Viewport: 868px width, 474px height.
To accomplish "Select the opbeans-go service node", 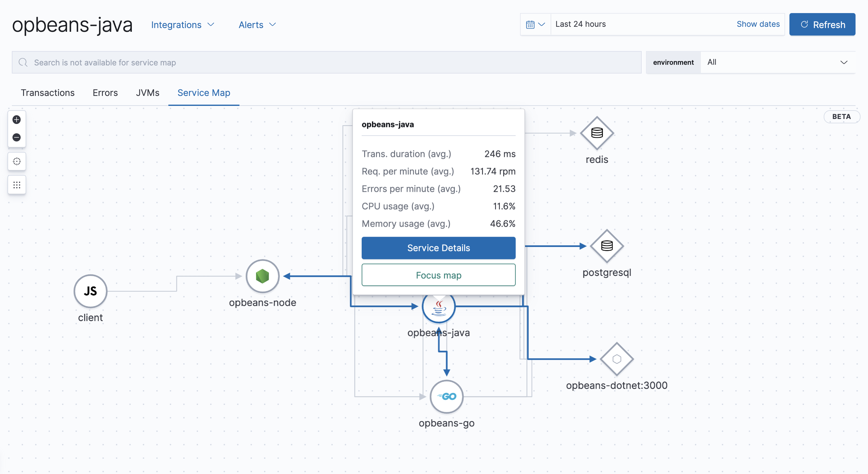I will tap(446, 396).
